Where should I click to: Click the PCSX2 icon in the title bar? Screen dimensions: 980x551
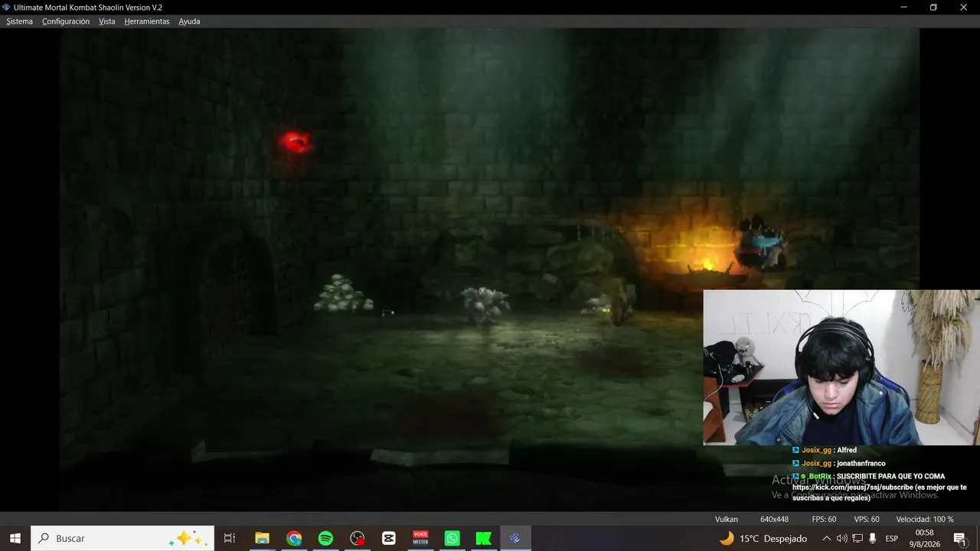[6, 8]
